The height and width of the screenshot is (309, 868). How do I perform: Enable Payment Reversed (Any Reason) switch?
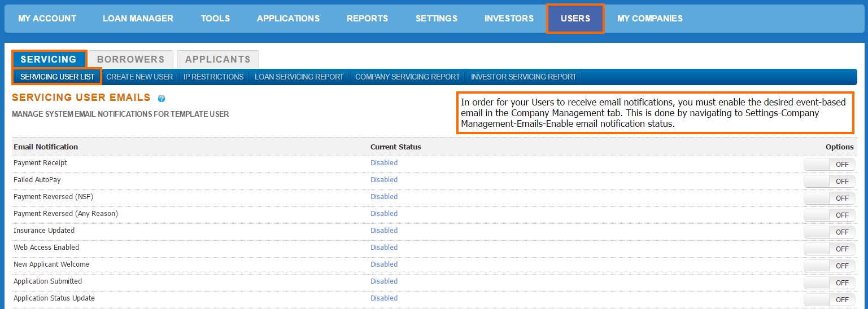coord(829,215)
